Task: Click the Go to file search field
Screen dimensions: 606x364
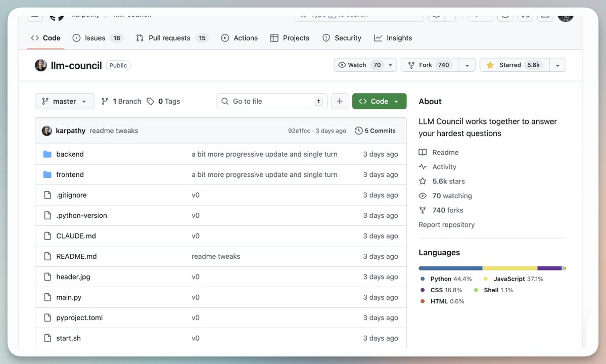Action: 272,101
